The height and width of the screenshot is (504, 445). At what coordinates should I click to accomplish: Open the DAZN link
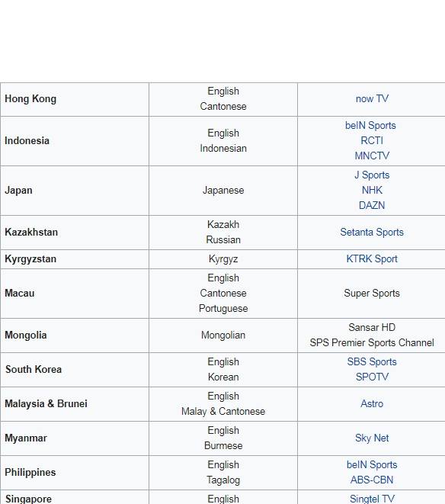[372, 205]
